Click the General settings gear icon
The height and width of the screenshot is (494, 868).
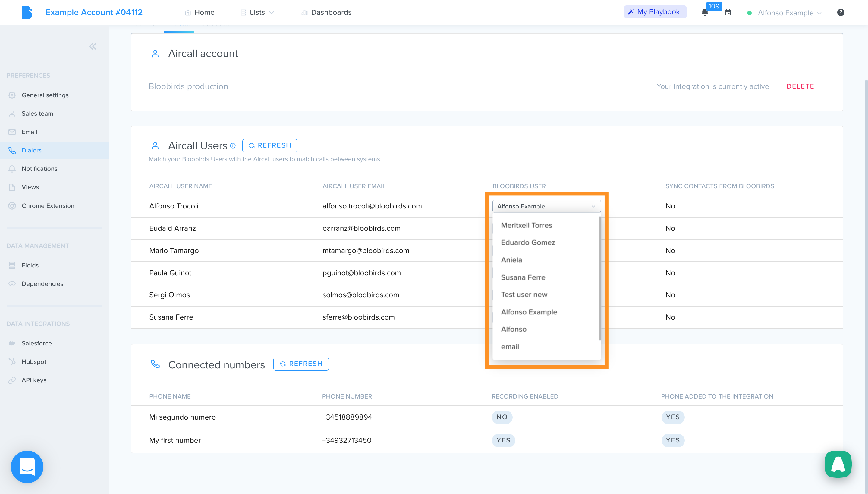tap(12, 95)
